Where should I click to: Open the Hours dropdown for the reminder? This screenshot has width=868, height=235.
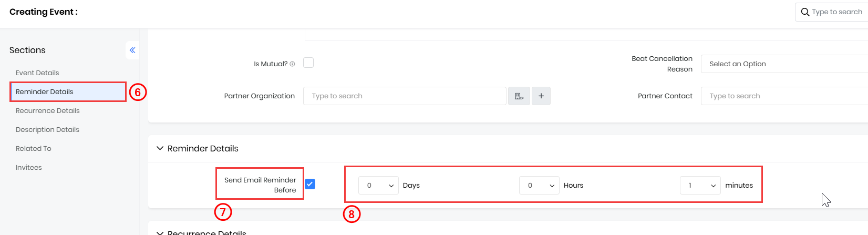(x=539, y=186)
